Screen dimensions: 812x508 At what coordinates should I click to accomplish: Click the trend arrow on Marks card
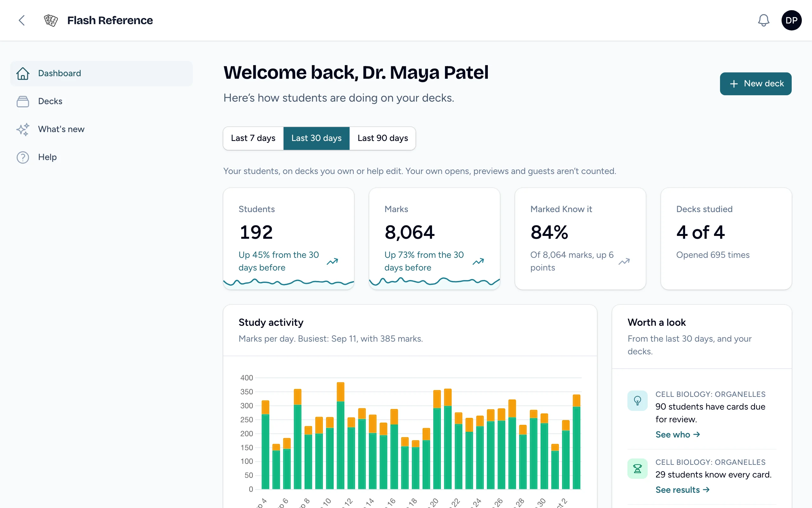coord(478,261)
